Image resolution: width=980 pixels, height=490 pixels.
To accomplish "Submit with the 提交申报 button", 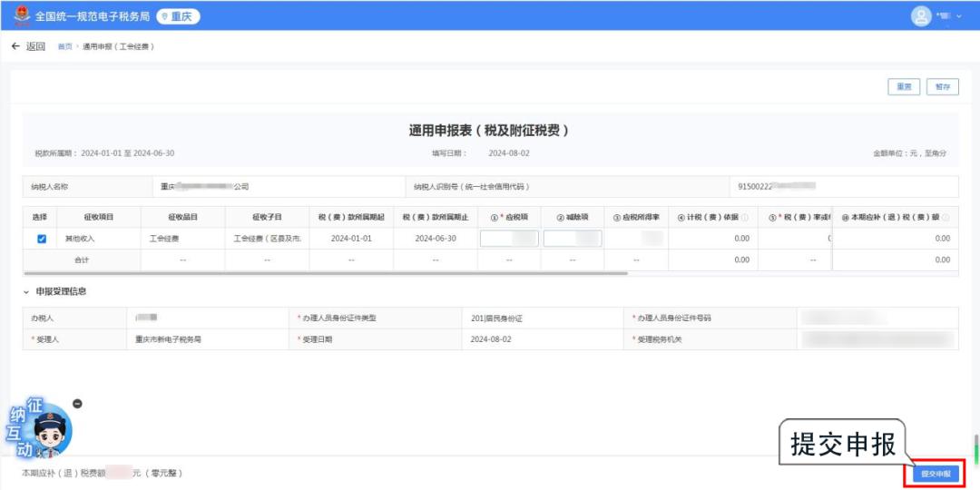I will (936, 474).
